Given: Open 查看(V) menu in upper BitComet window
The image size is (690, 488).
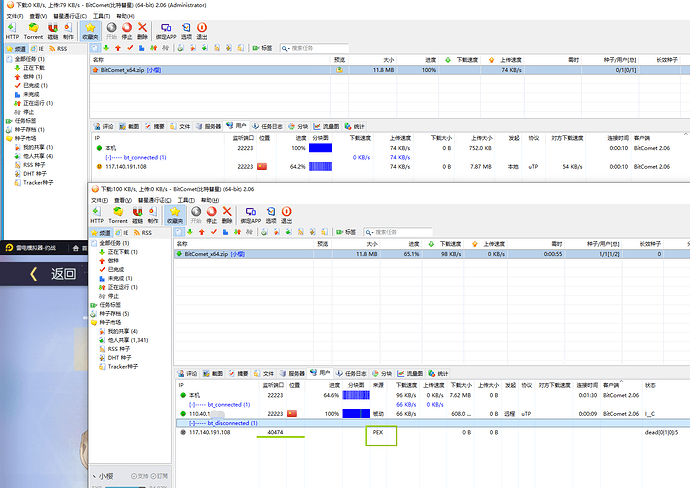Looking at the screenshot, I should coord(38,16).
